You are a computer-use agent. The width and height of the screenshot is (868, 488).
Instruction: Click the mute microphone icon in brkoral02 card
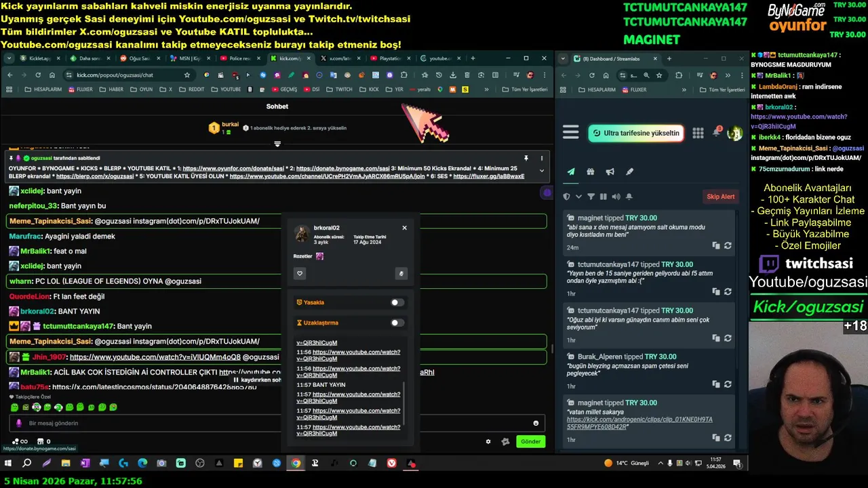[x=401, y=273]
